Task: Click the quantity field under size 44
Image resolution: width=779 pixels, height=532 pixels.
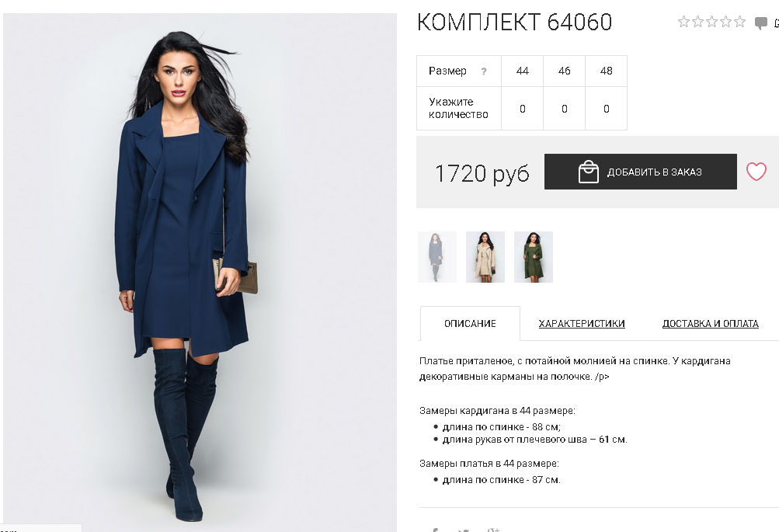Action: (522, 109)
